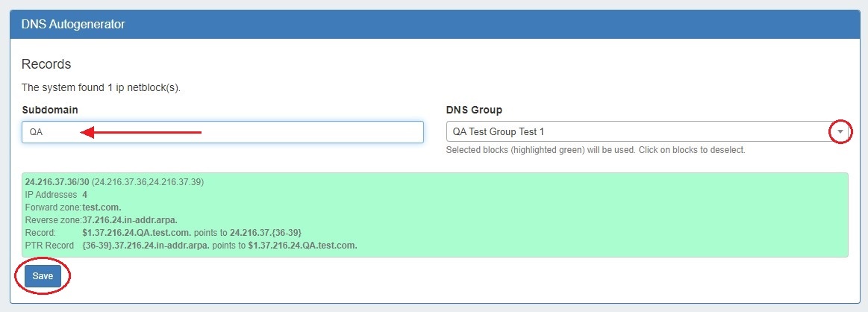Click the IP Addresses count line
Viewport: 868px width, 312px height.
[x=56, y=195]
